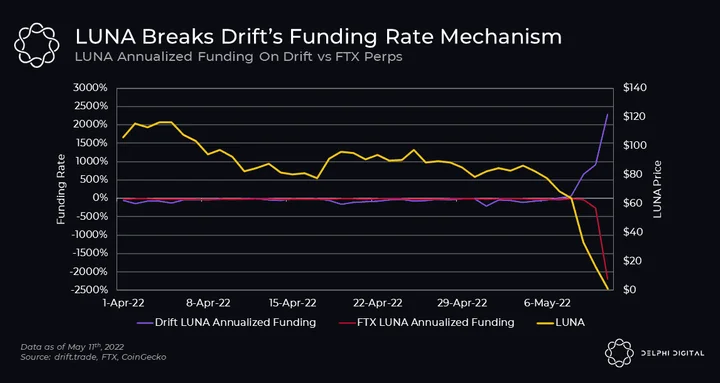The width and height of the screenshot is (720, 383).
Task: Click the yellow line swatch in legend
Action: [545, 323]
